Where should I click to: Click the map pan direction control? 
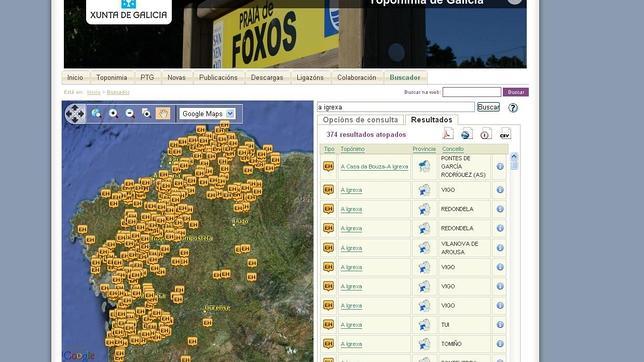pos(75,114)
